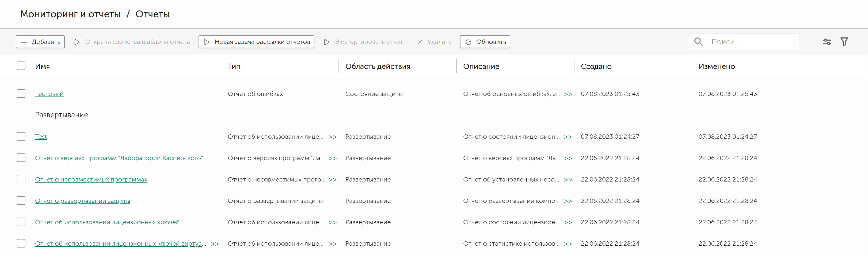
Task: Focus the Поиск search field
Action: click(744, 42)
